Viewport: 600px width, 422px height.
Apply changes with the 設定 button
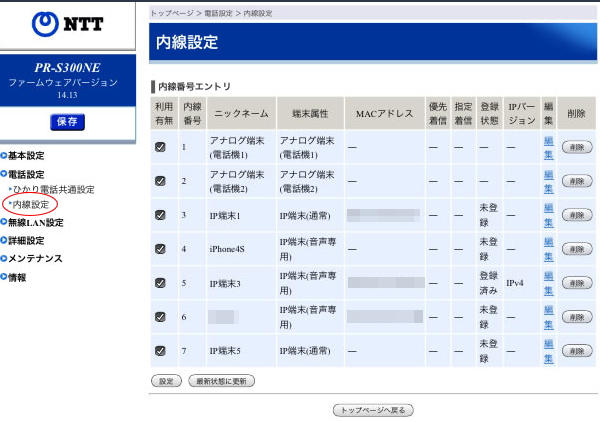[x=166, y=381]
